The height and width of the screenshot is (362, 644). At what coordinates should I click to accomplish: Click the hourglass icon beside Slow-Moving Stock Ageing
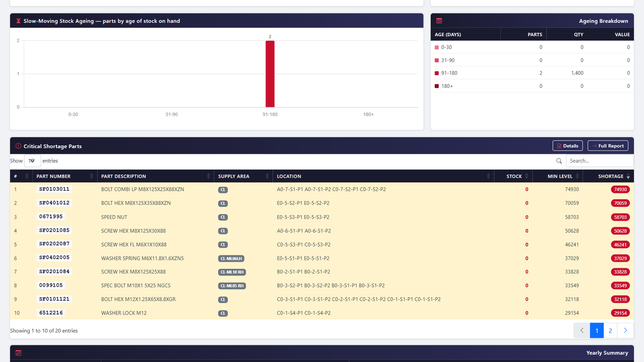click(18, 21)
